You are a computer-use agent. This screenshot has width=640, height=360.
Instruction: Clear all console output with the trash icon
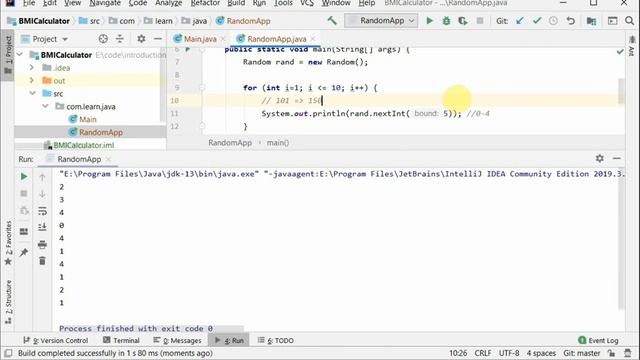click(x=42, y=260)
